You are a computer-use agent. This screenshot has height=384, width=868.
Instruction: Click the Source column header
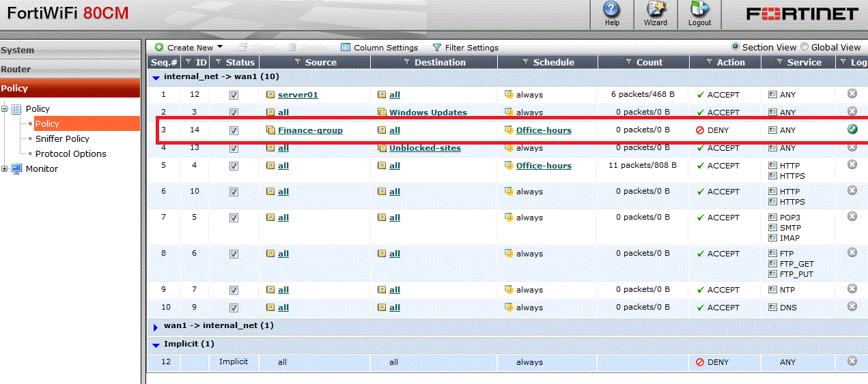point(314,62)
